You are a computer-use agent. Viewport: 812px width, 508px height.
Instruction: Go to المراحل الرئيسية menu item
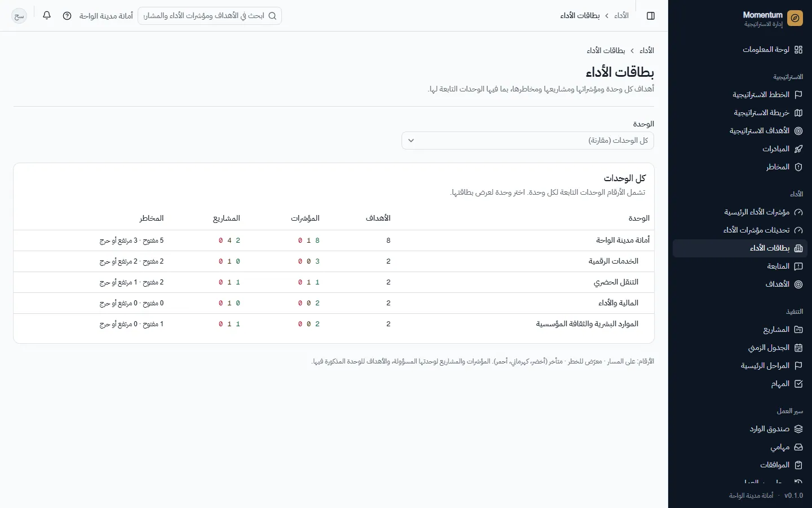(740, 366)
